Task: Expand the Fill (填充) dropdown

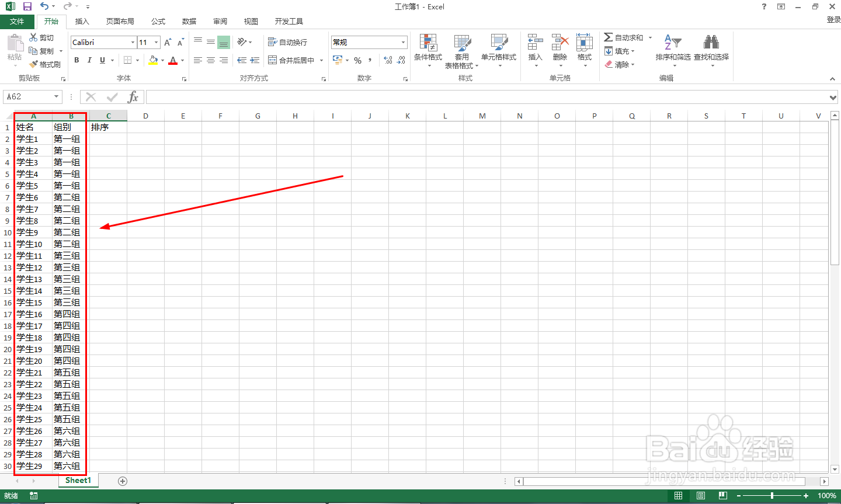Action: coord(633,51)
